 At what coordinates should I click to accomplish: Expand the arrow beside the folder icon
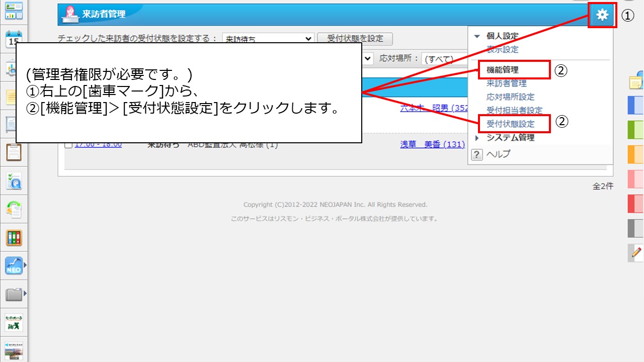tap(25, 294)
